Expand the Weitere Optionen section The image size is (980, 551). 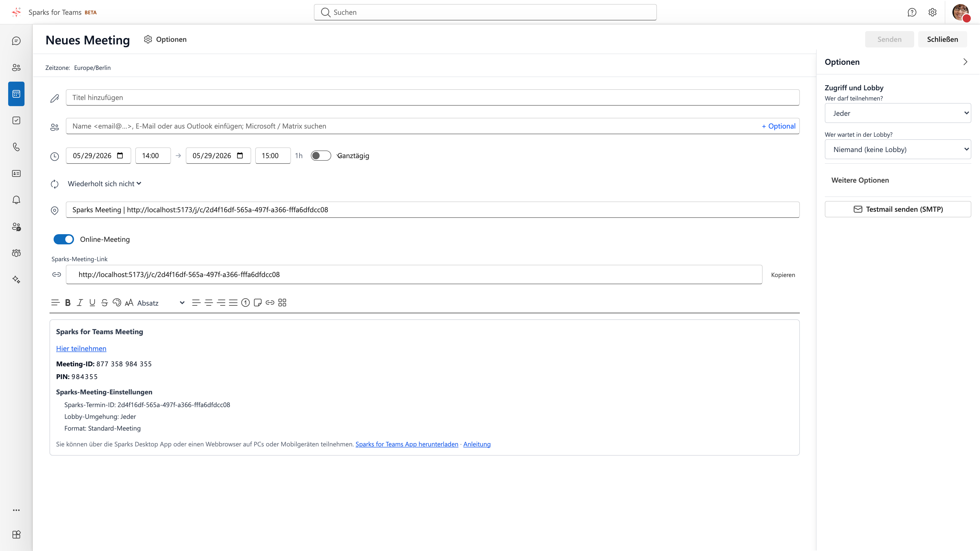click(860, 180)
